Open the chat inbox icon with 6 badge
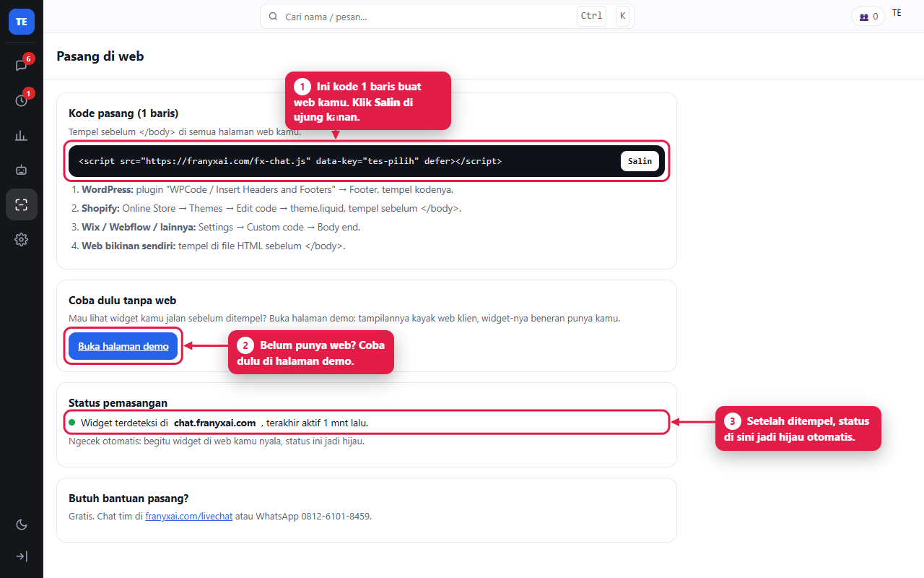This screenshot has height=578, width=924. click(x=22, y=65)
